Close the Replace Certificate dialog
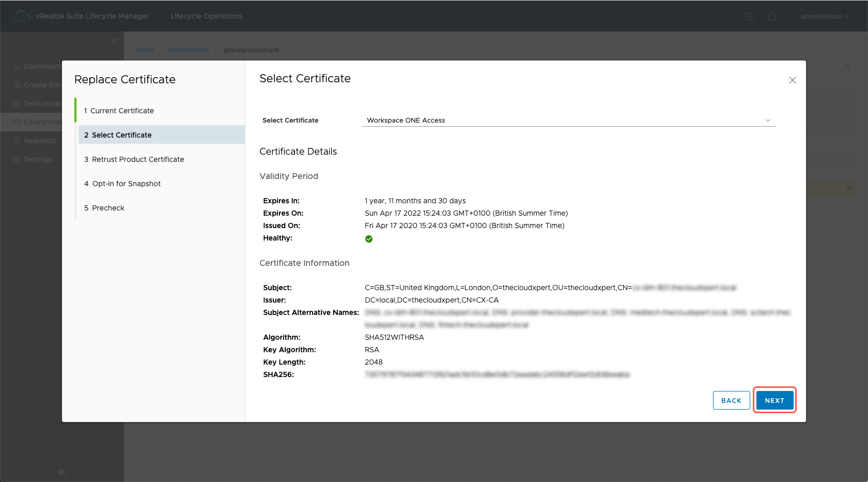The width and height of the screenshot is (868, 482). (x=792, y=80)
